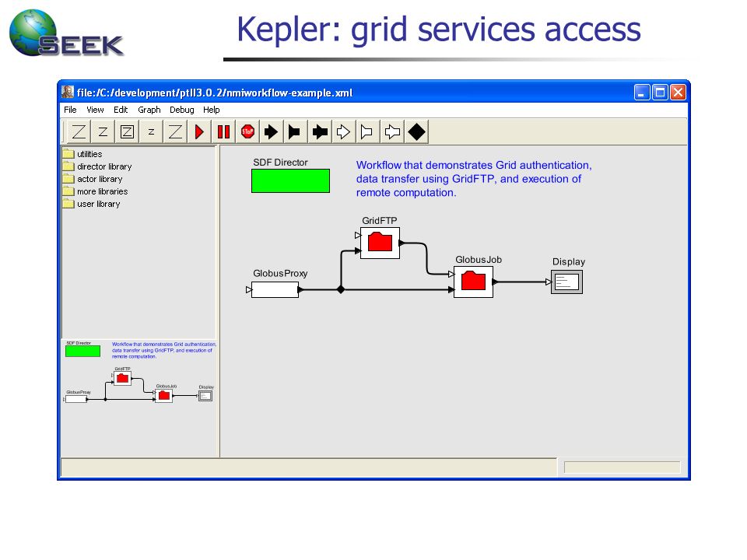Click the GlobusJob label on the canvas
This screenshot has height=560, width=747.
coord(479,260)
